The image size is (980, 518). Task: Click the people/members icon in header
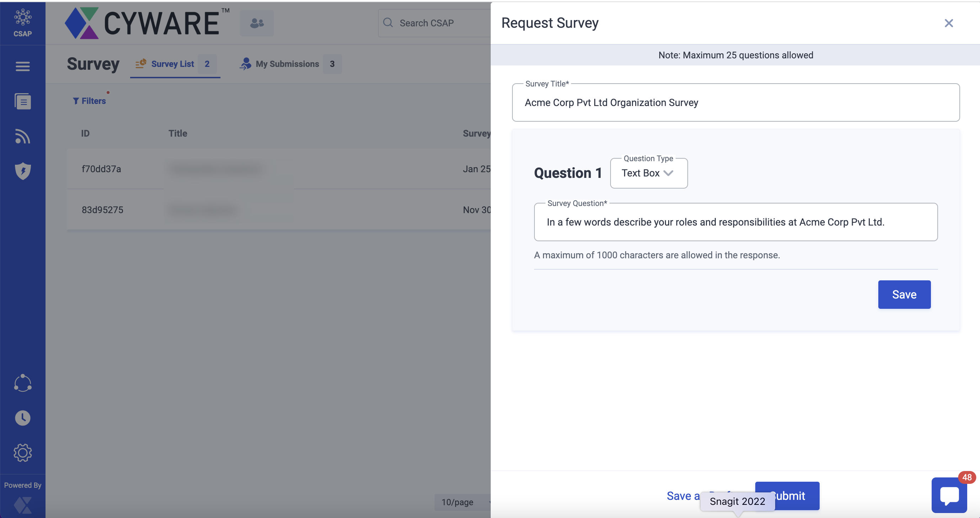[x=256, y=23]
